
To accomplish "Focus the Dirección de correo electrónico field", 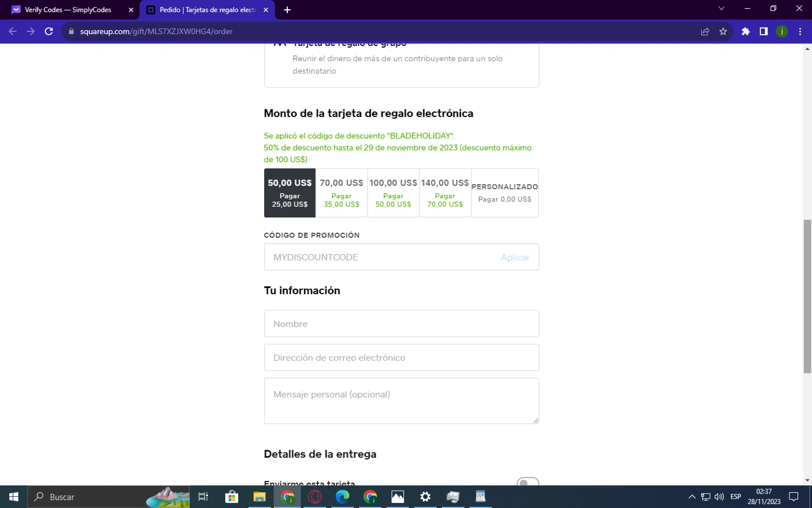I will tap(402, 357).
